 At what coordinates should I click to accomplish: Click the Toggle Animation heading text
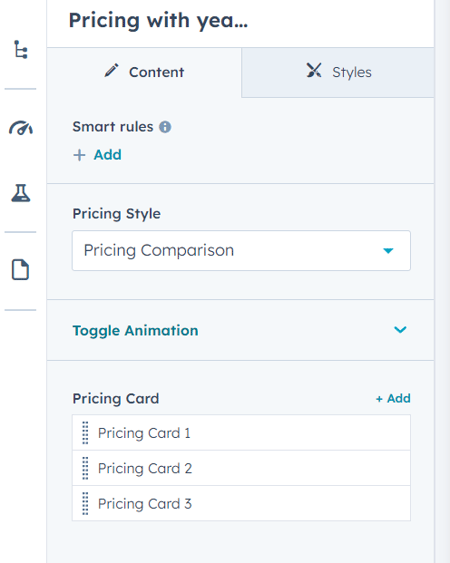click(135, 331)
